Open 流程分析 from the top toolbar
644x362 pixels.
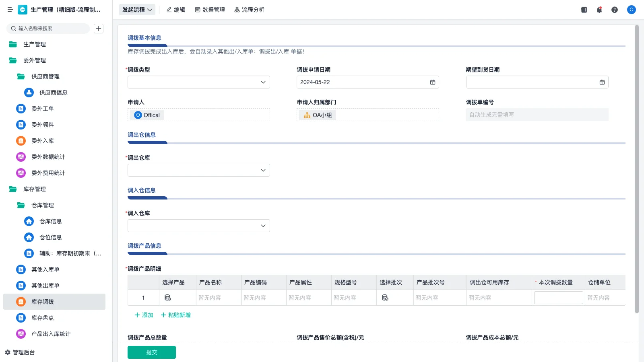click(x=249, y=10)
